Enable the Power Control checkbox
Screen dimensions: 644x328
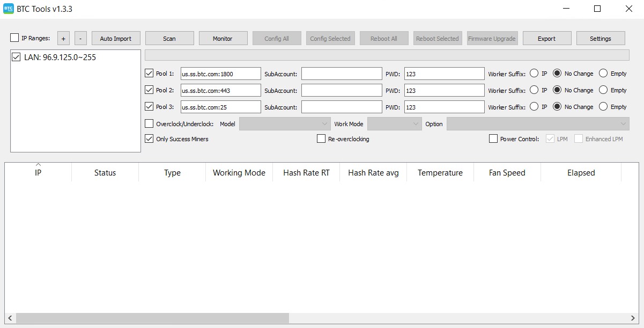point(493,139)
